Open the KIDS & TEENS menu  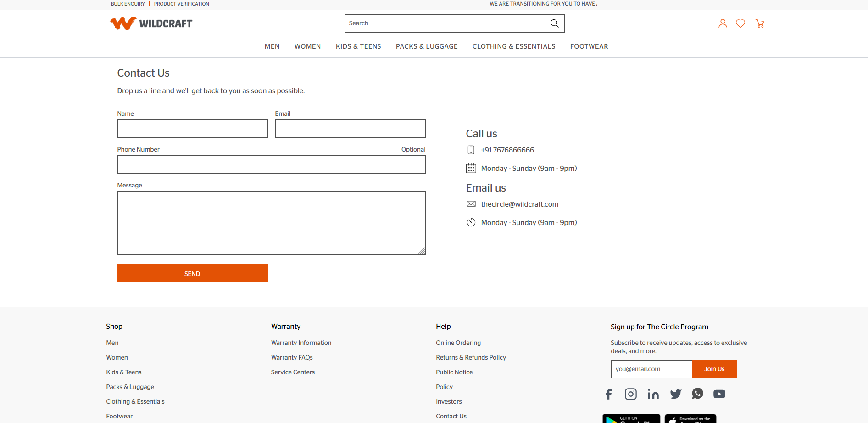pos(358,46)
